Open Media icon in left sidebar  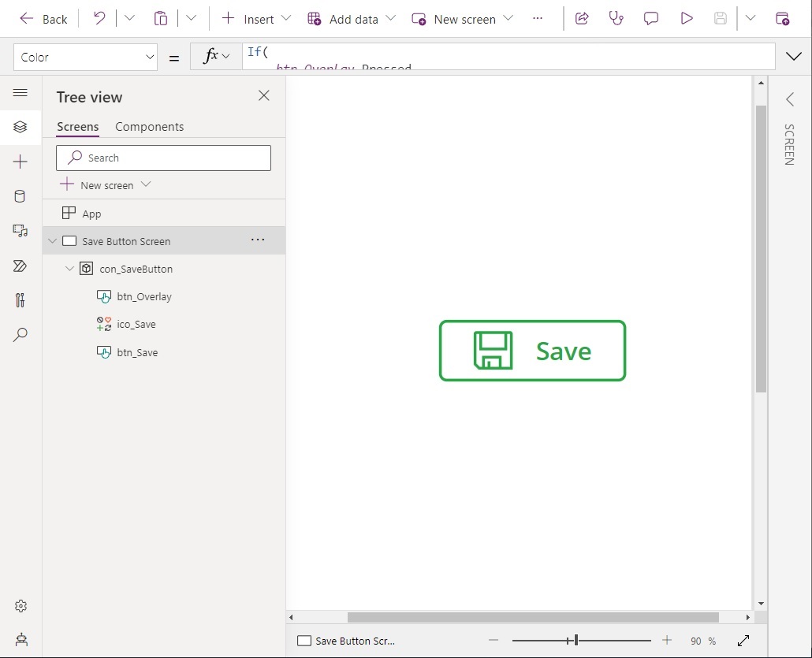[x=20, y=231]
